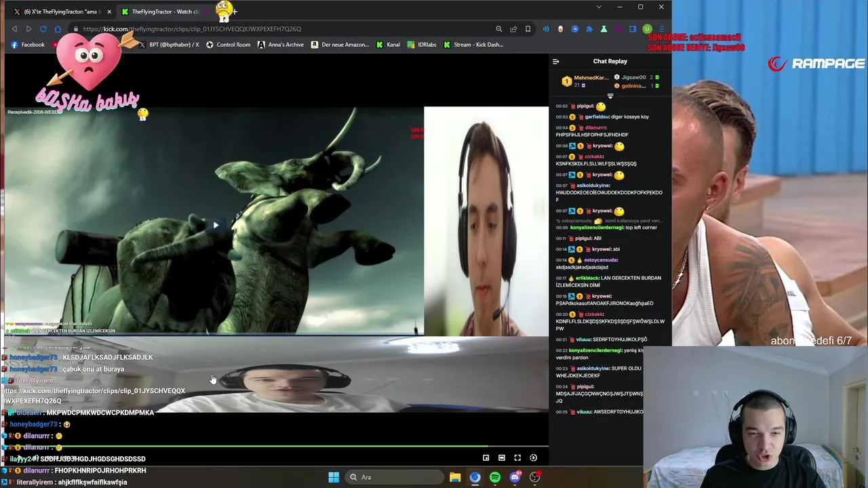Click the green flask extension icon

(x=604, y=29)
